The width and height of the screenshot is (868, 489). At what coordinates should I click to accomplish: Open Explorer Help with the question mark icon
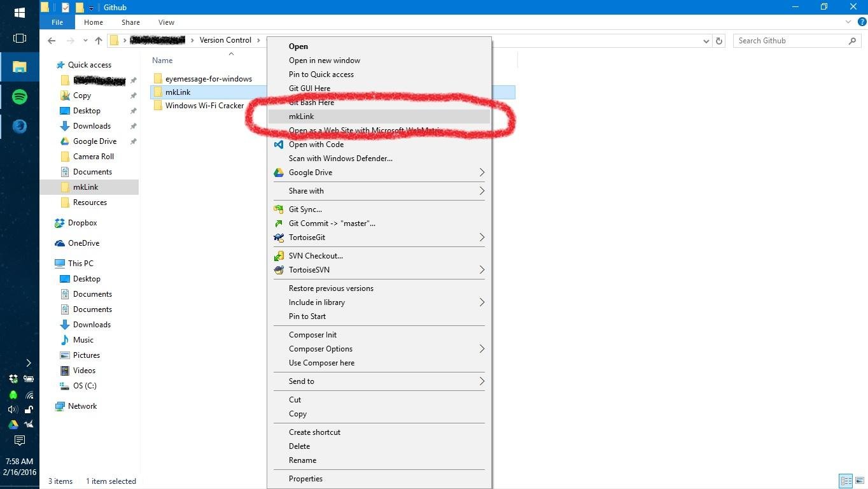pyautogui.click(x=863, y=22)
